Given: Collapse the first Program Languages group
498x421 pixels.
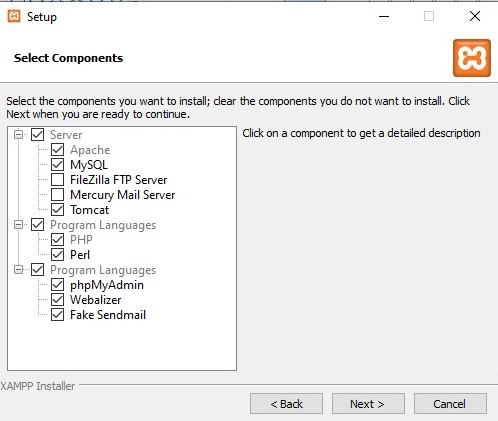Looking at the screenshot, I should (19, 225).
